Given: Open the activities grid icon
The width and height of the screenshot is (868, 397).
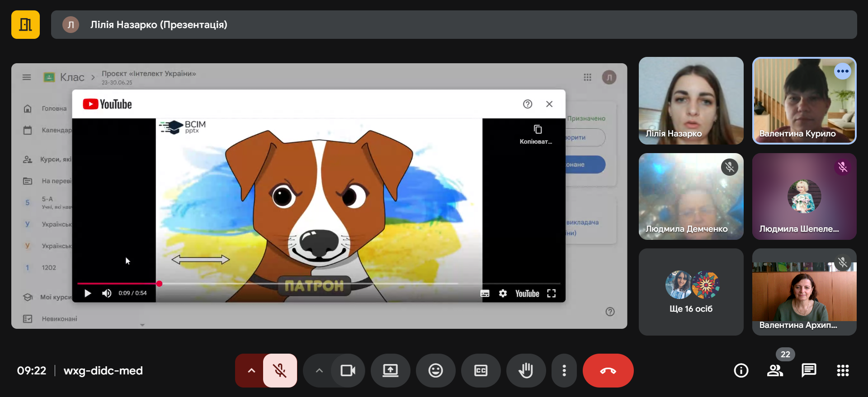Looking at the screenshot, I should click(843, 370).
